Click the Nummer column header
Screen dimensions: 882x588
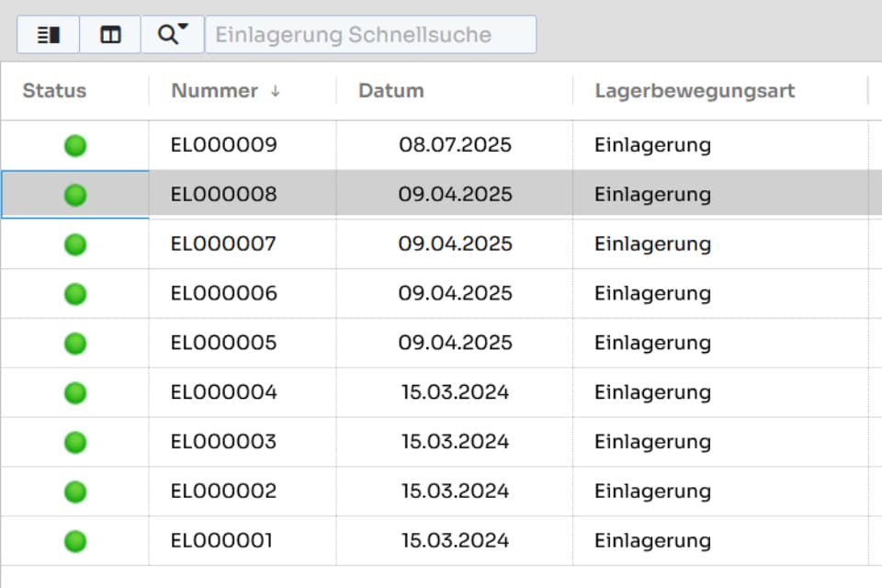coord(214,91)
